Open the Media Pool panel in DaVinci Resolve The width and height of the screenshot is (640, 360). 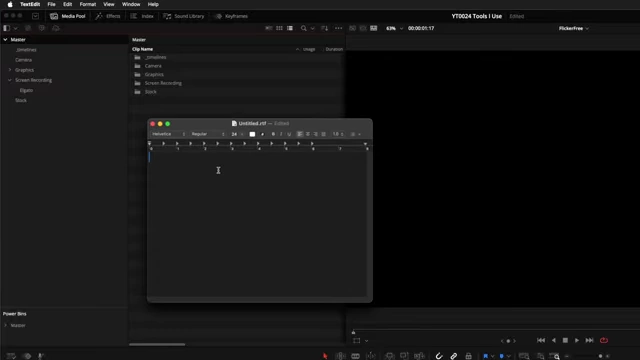pyautogui.click(x=68, y=16)
